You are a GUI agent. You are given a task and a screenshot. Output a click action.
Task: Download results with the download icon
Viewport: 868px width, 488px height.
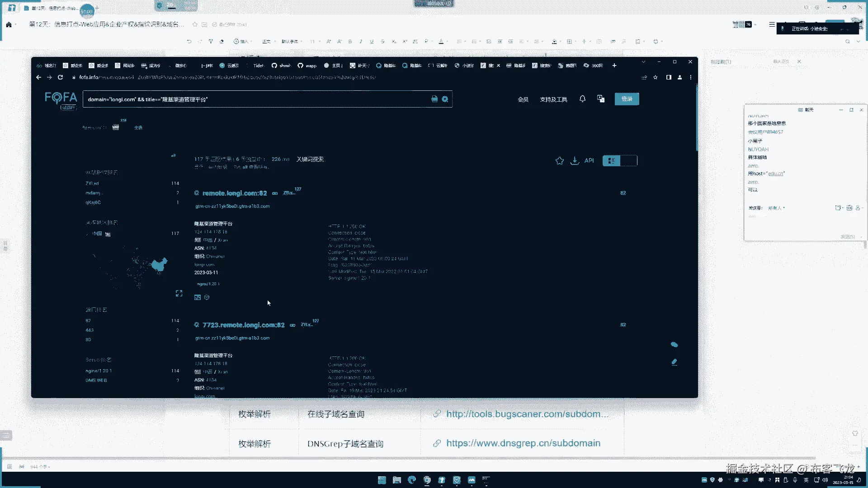tap(574, 161)
